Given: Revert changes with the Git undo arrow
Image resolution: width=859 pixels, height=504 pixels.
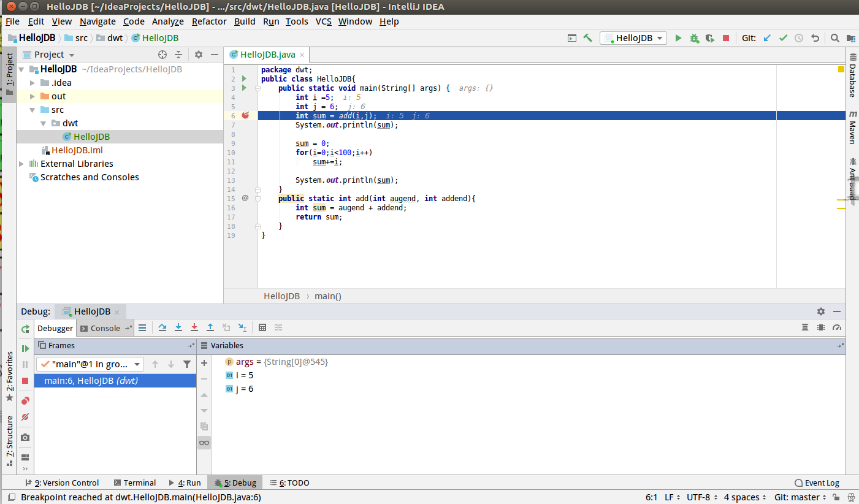Looking at the screenshot, I should point(815,38).
